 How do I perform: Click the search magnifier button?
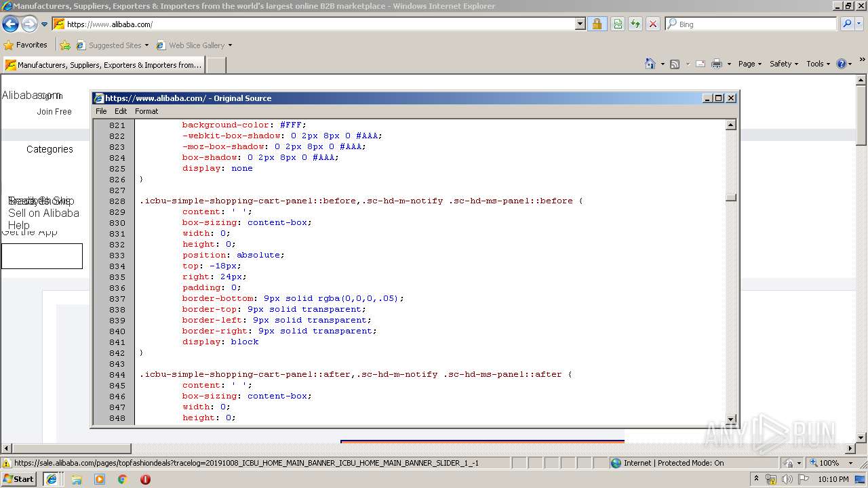pos(846,24)
